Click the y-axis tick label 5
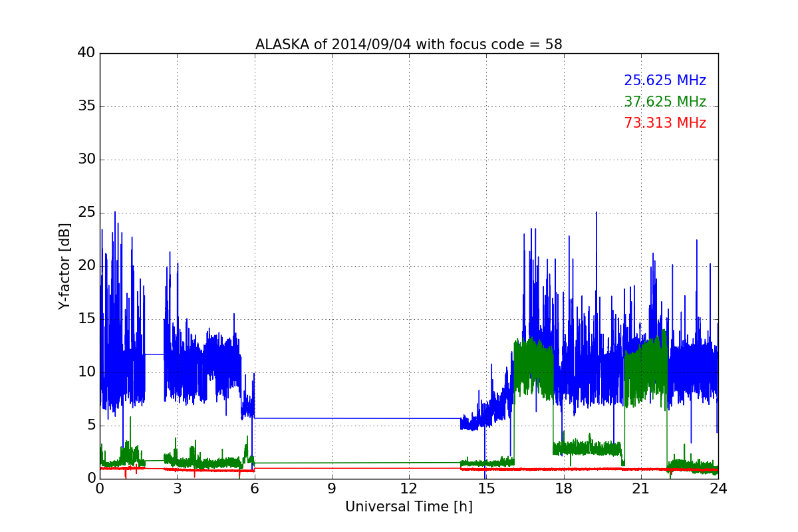The width and height of the screenshot is (798, 532). 91,426
